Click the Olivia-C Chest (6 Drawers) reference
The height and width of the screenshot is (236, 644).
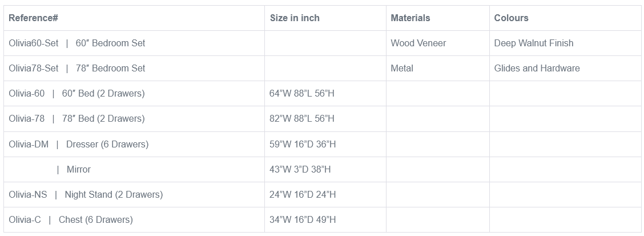click(x=70, y=220)
